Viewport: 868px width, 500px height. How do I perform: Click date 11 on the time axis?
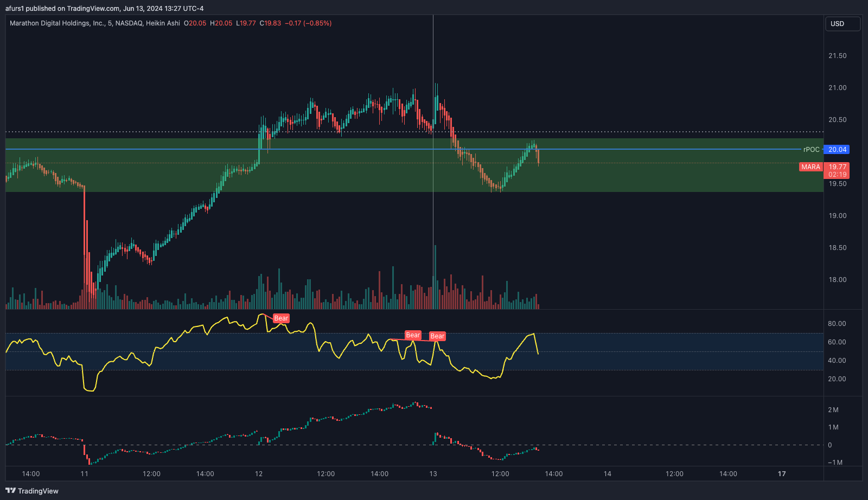coord(85,474)
